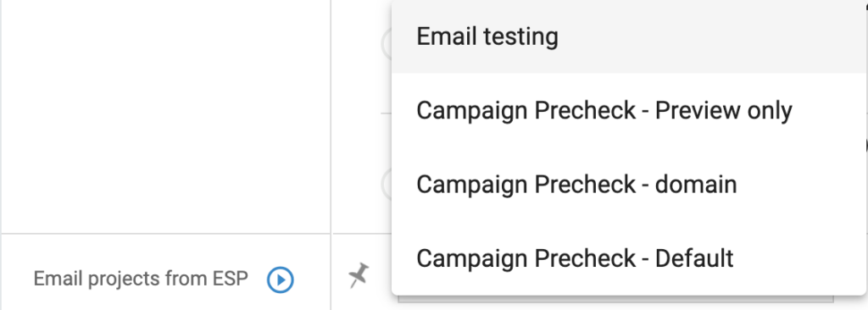This screenshot has width=868, height=310.
Task: Click the gray pushpin left of the menu
Action: pyautogui.click(x=359, y=275)
